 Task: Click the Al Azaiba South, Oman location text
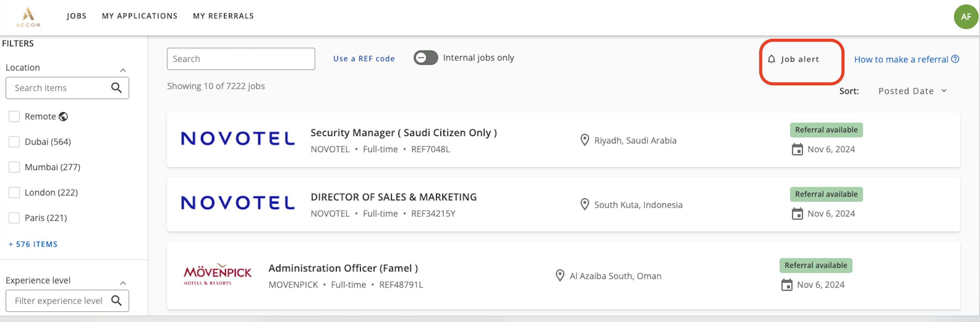(615, 276)
